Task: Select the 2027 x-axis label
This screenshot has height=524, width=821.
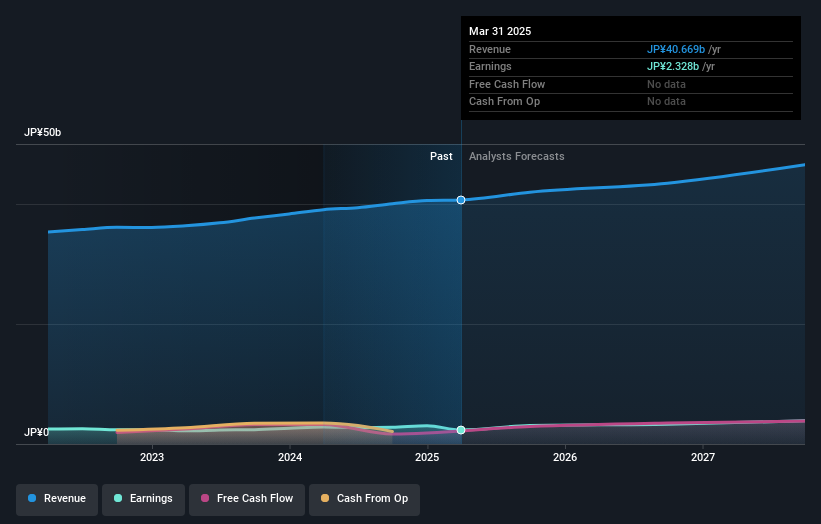Action: point(703,458)
